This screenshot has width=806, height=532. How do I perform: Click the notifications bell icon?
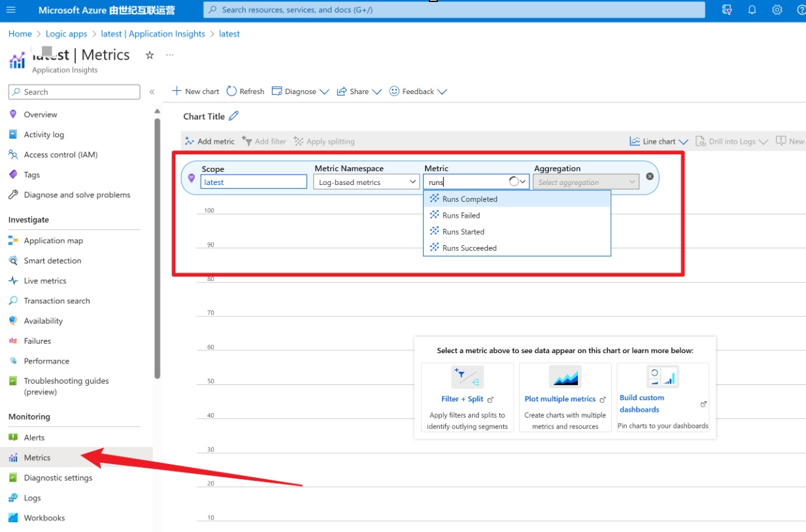coord(752,10)
